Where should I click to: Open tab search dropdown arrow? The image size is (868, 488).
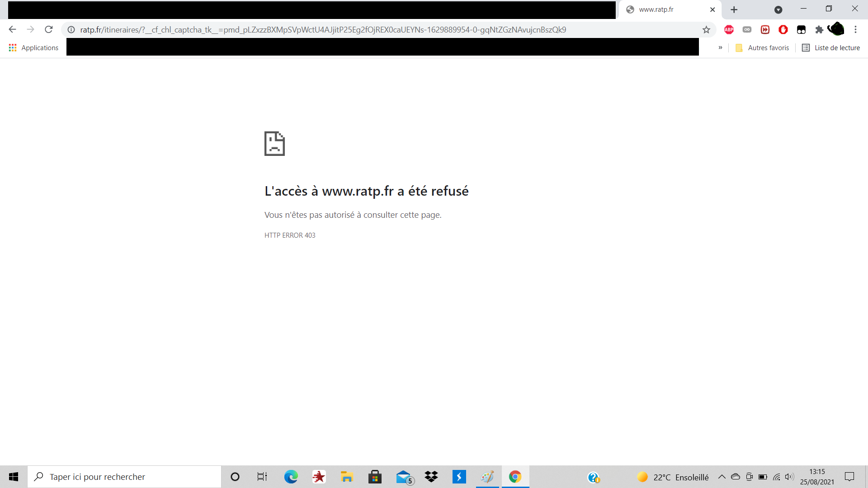click(778, 9)
